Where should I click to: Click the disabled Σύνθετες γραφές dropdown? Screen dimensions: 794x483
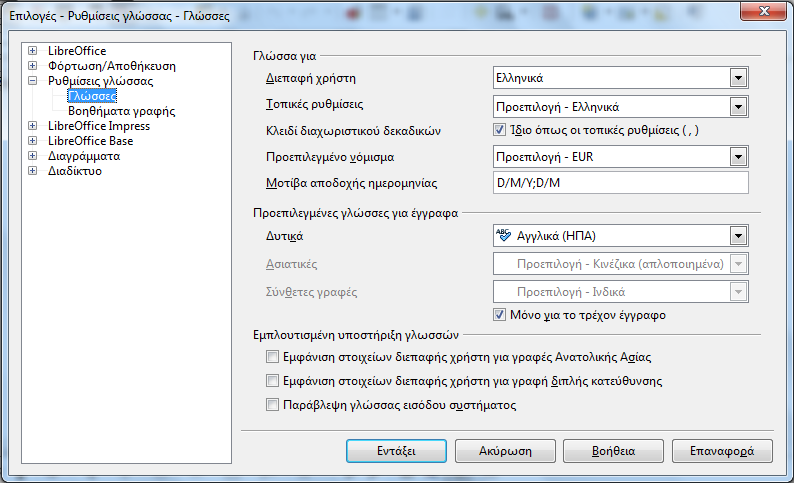point(621,292)
